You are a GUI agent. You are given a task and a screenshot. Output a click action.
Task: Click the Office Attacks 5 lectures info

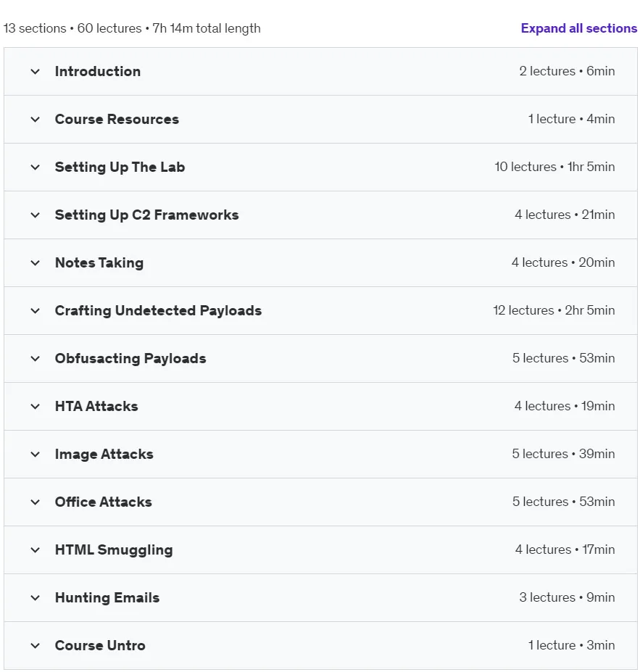[x=540, y=502]
